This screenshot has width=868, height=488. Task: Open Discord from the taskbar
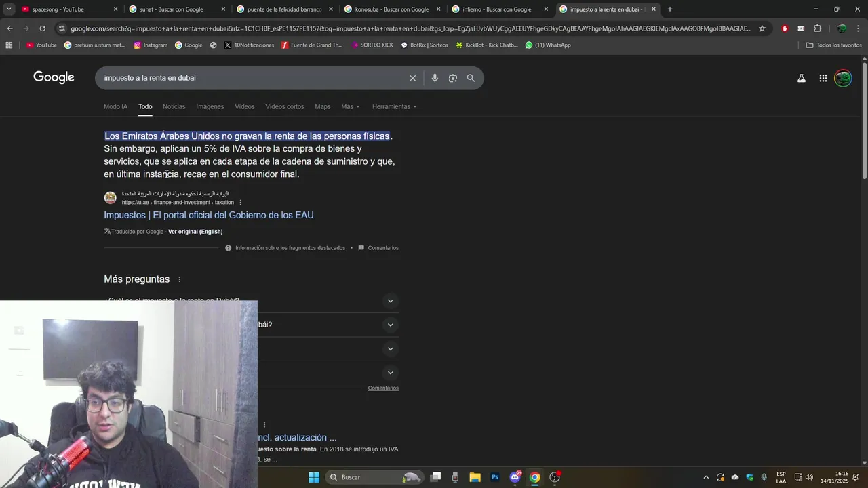tap(515, 477)
